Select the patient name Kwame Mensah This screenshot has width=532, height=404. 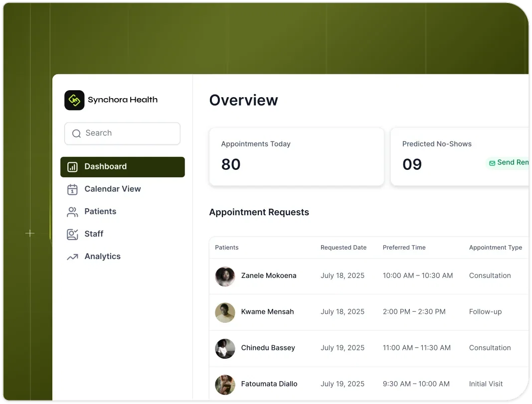pos(267,311)
